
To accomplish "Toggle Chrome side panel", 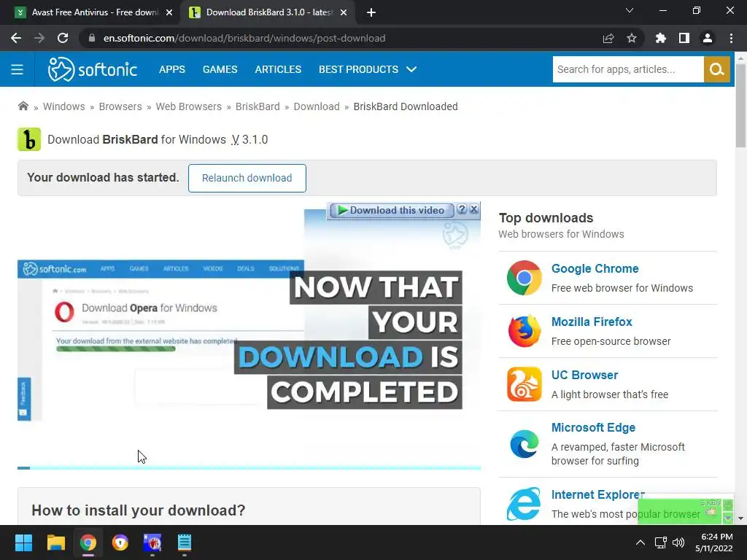I will [x=684, y=38].
